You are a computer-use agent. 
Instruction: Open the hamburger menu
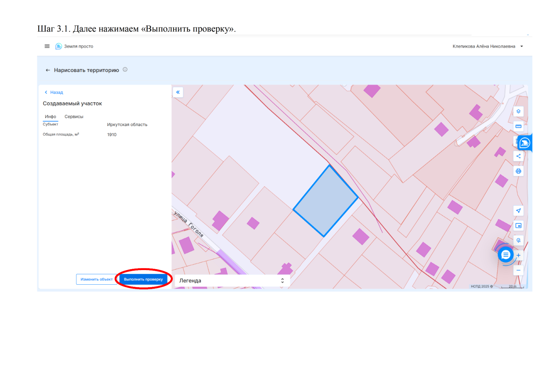pos(47,46)
